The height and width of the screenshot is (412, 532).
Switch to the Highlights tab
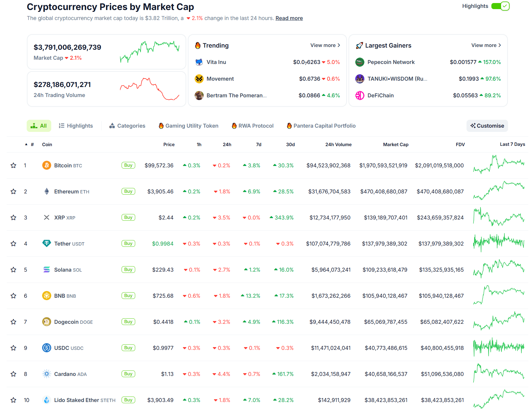pos(76,126)
